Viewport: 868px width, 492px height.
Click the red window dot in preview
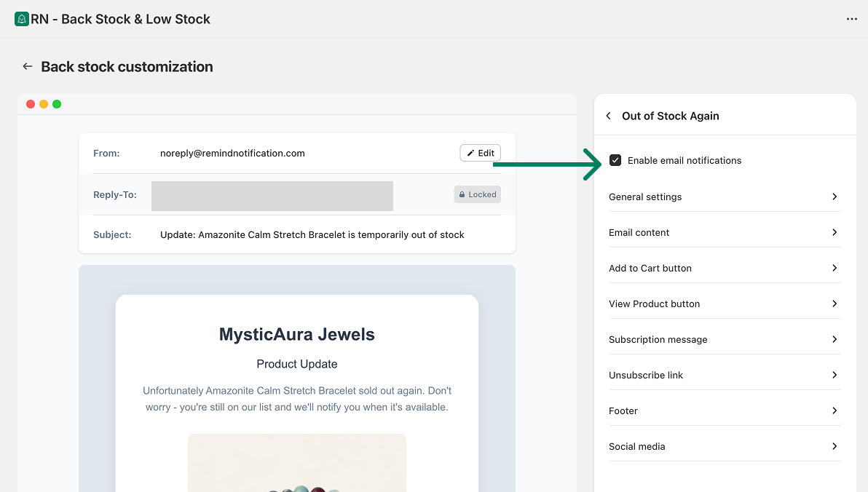(31, 104)
